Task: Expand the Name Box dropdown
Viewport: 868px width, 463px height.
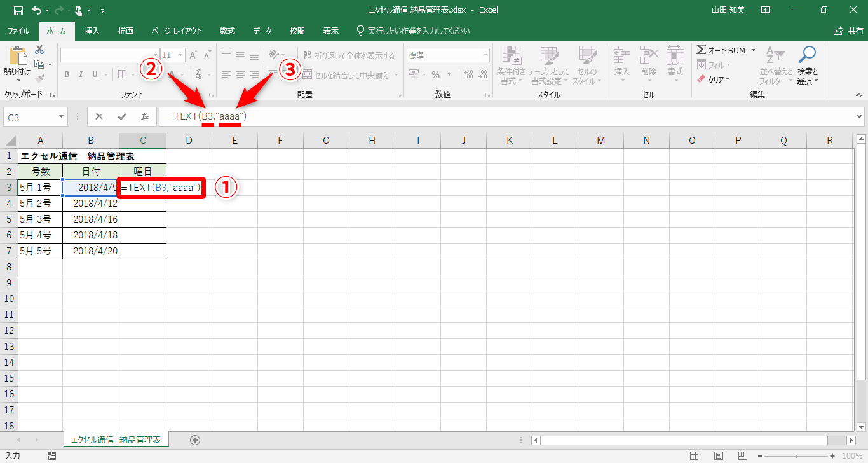Action: 62,117
